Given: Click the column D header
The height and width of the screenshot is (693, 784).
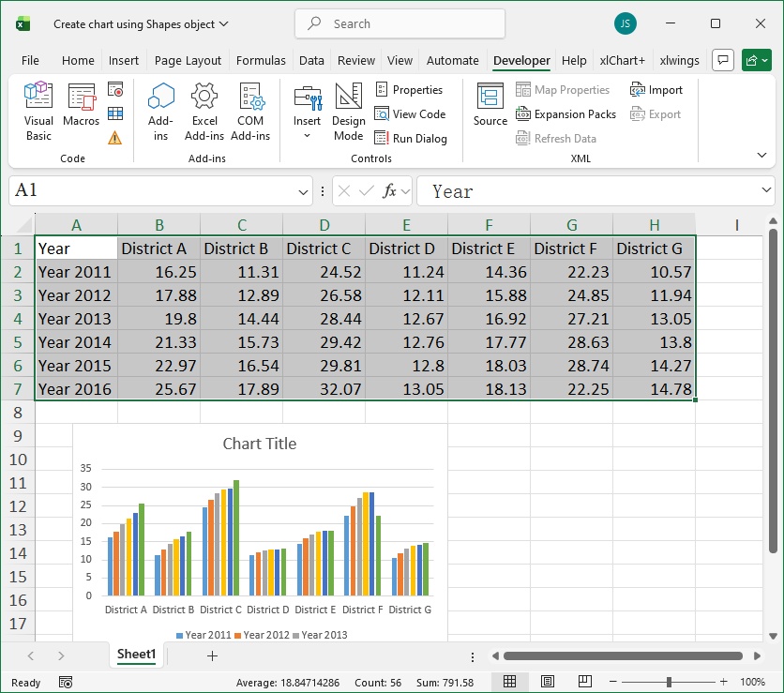Looking at the screenshot, I should click(x=324, y=224).
